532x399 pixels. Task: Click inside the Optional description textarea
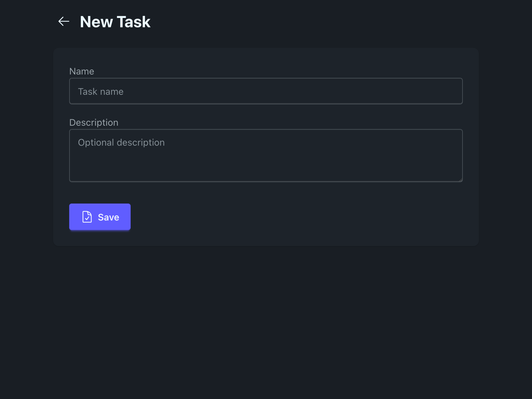[266, 155]
